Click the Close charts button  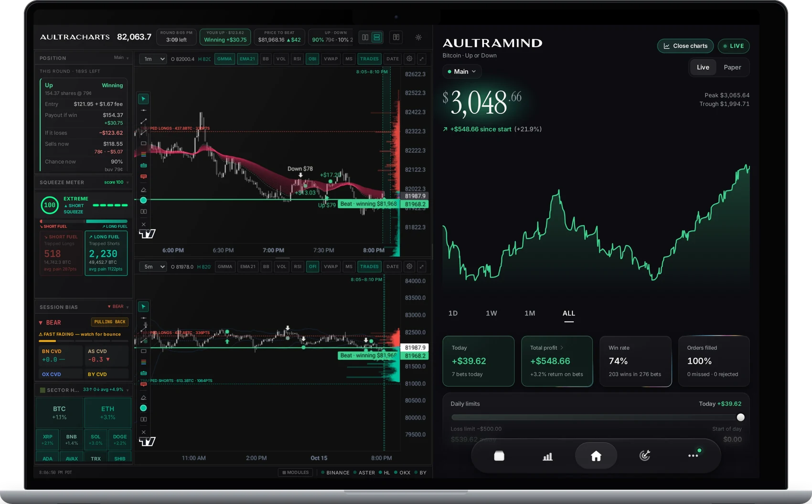685,46
